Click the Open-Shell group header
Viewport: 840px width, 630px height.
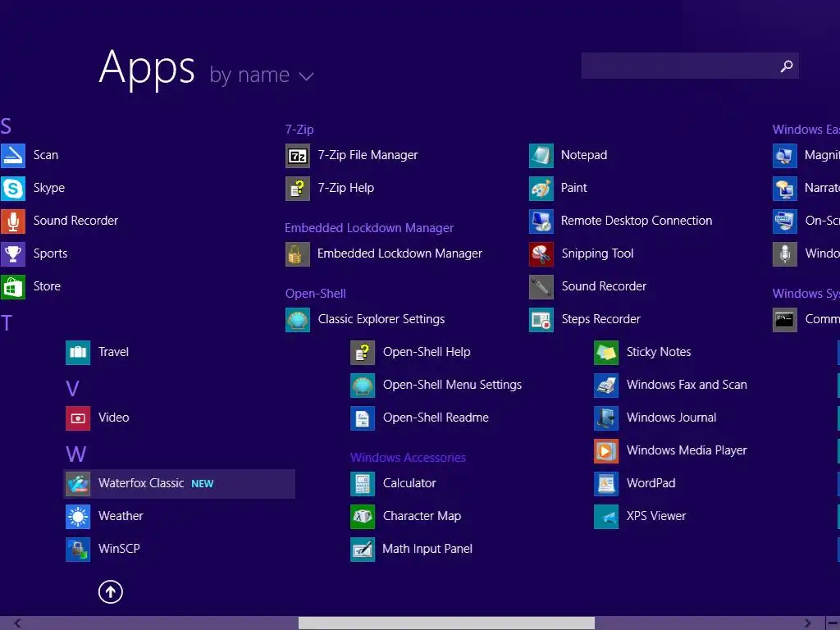[x=316, y=294]
